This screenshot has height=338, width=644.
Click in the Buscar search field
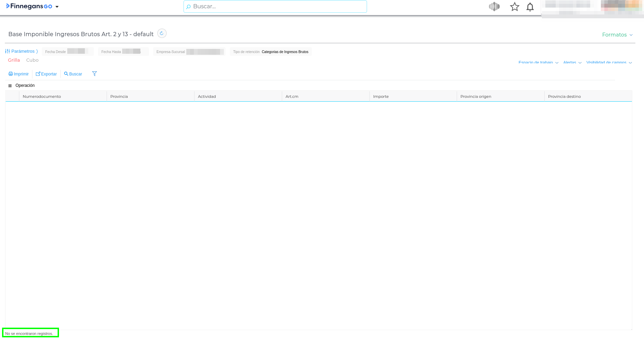(275, 7)
